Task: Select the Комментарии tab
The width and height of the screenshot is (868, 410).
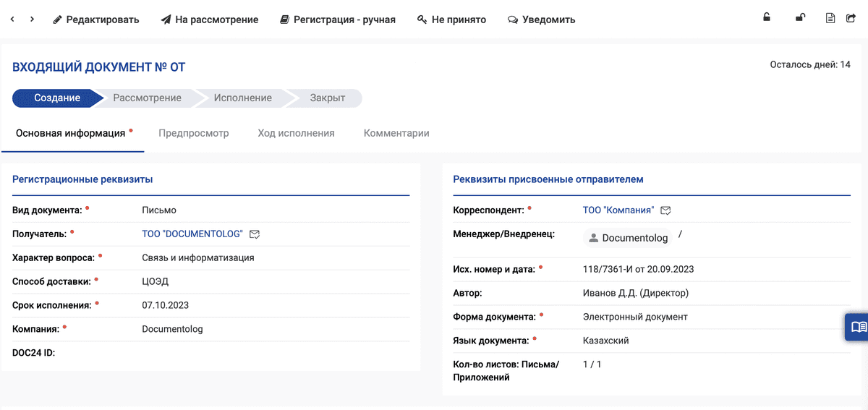Action: click(396, 133)
